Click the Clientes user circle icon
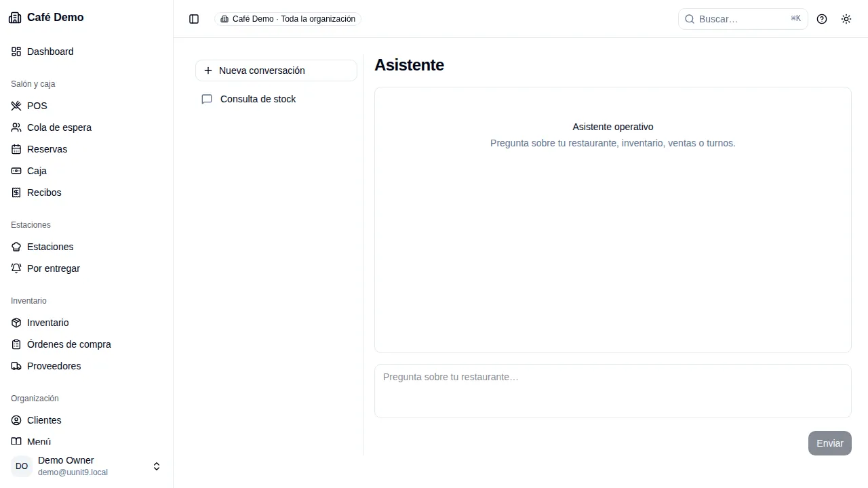This screenshot has height=488, width=868. point(16,420)
